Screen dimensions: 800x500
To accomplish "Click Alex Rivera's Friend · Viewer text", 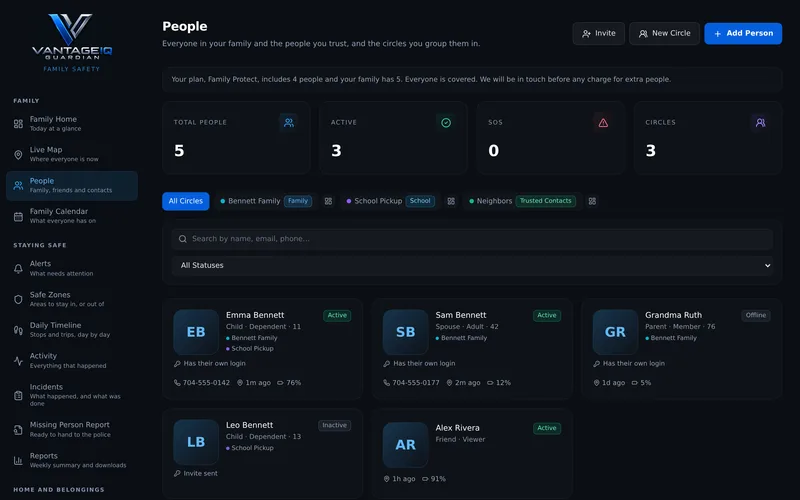I will pos(460,439).
